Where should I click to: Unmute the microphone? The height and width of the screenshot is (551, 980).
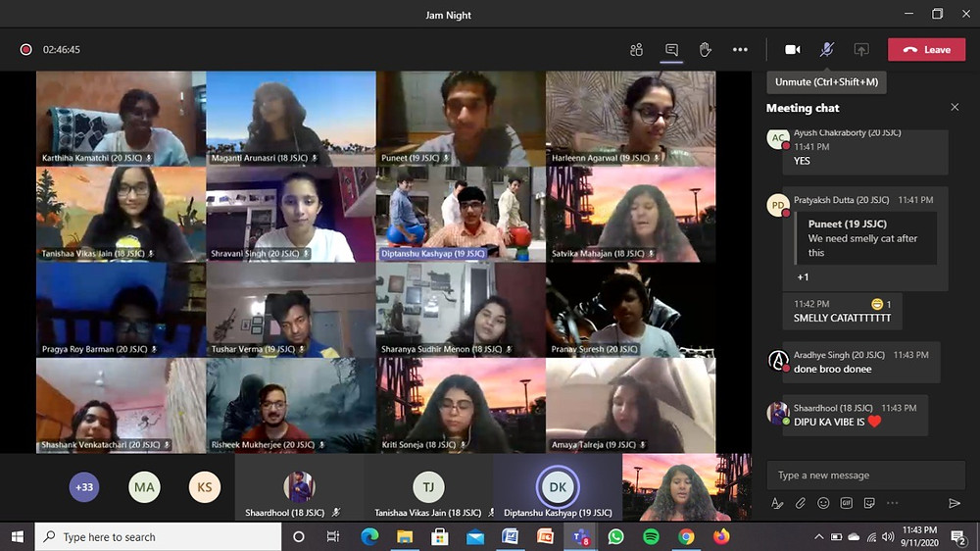(x=827, y=49)
